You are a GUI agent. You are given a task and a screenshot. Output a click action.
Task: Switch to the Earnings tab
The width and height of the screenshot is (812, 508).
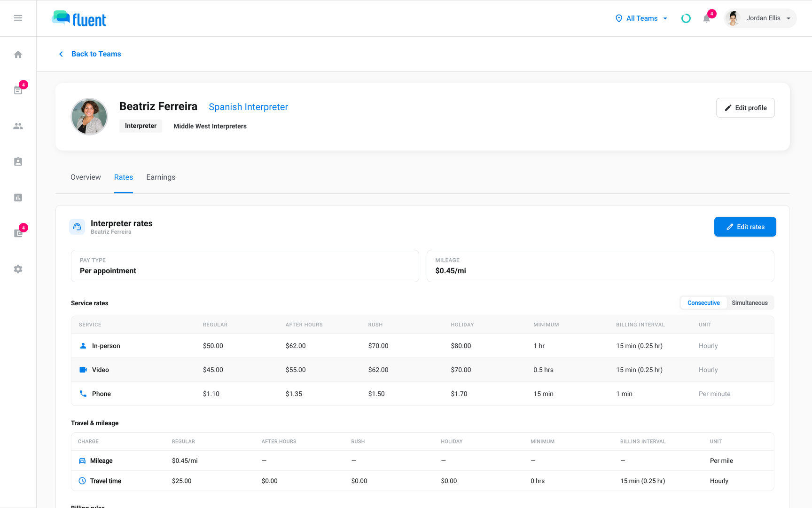pos(161,177)
